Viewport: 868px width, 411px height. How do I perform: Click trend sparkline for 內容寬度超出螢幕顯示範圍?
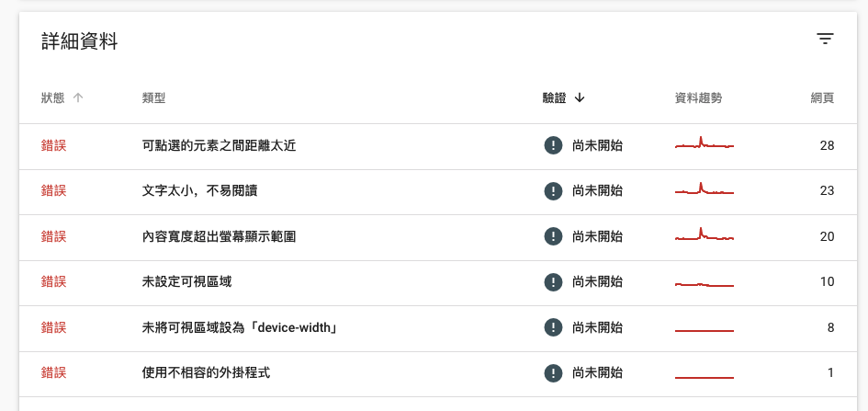click(x=705, y=234)
